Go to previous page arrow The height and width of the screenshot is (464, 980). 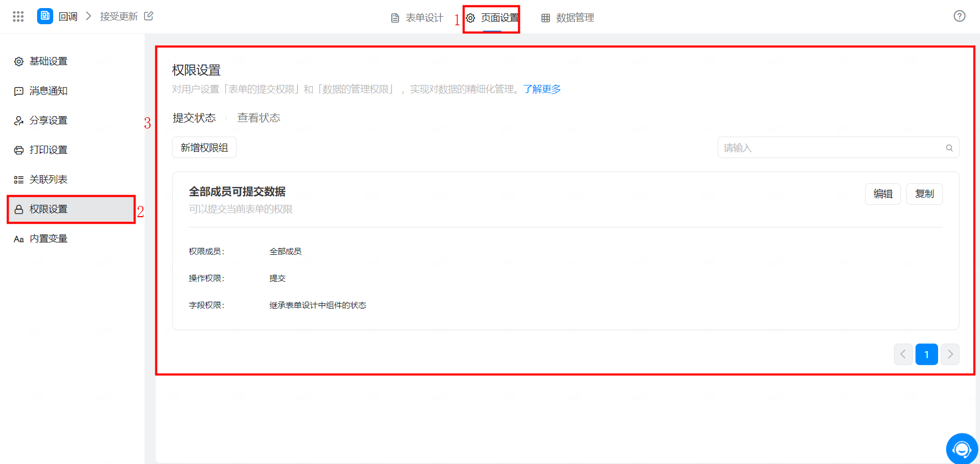(x=903, y=354)
